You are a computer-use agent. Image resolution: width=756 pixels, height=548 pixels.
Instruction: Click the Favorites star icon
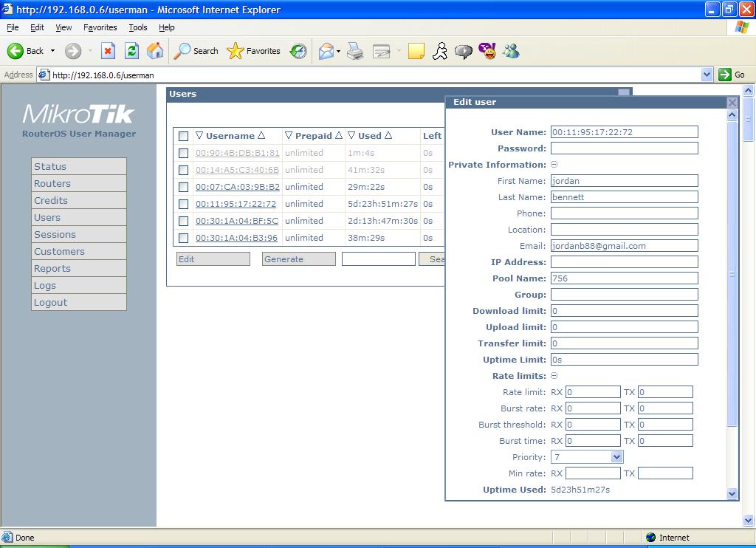point(235,51)
